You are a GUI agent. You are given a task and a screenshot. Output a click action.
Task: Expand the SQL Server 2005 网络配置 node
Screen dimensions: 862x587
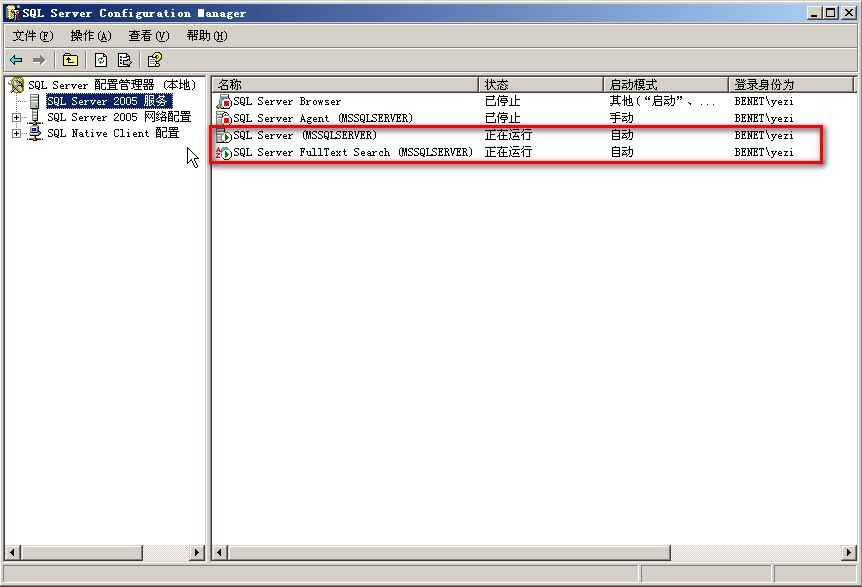[16, 117]
